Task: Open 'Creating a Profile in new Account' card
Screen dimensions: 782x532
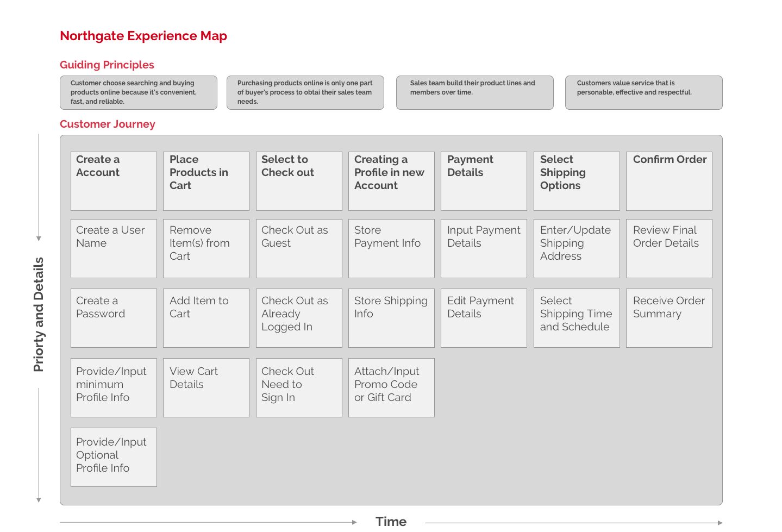Action: coord(391,181)
